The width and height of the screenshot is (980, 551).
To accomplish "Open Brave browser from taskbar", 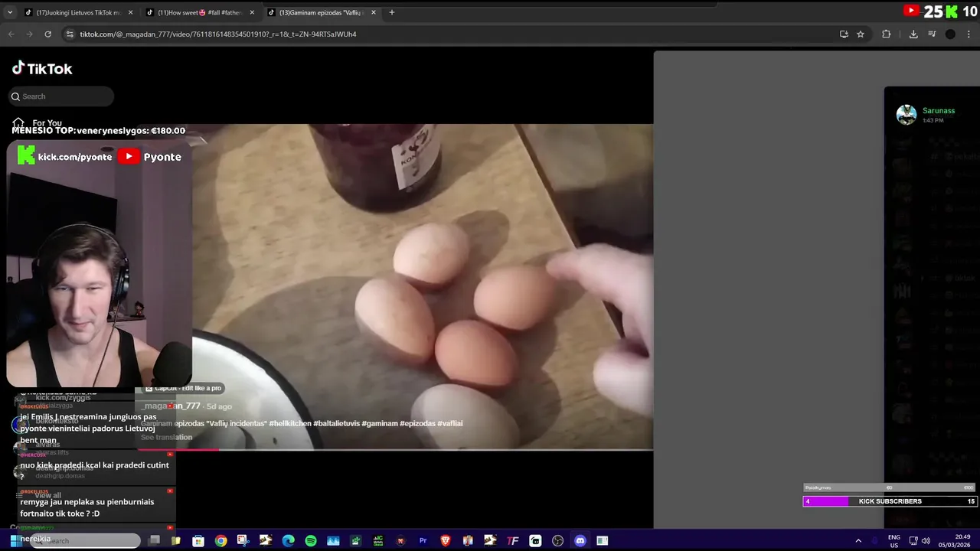I will tap(446, 541).
